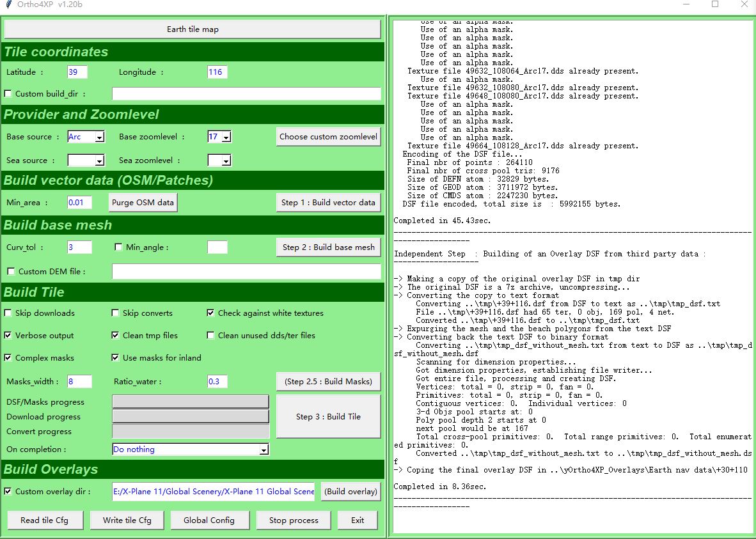The width and height of the screenshot is (756, 539).
Task: Click Write tile Cfg button
Action: coord(127,520)
